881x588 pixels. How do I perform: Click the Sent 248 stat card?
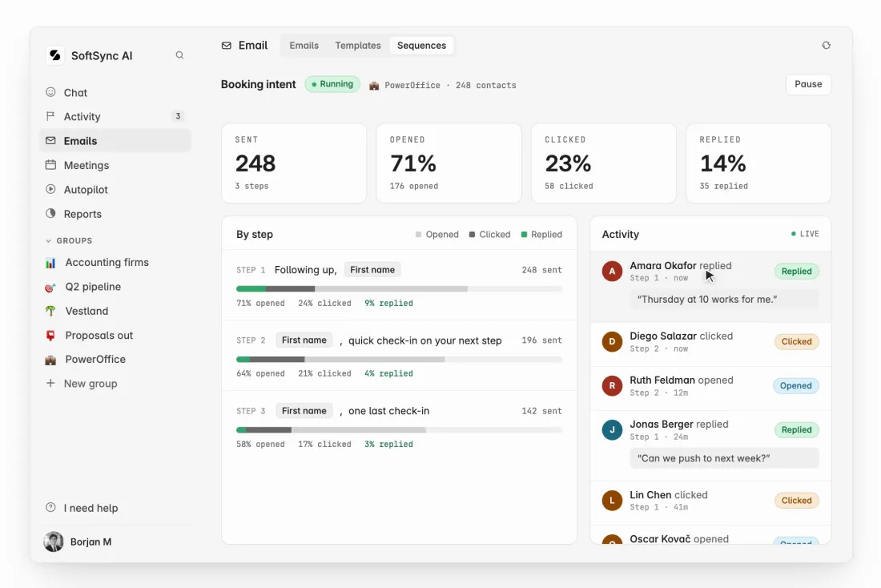coord(294,163)
